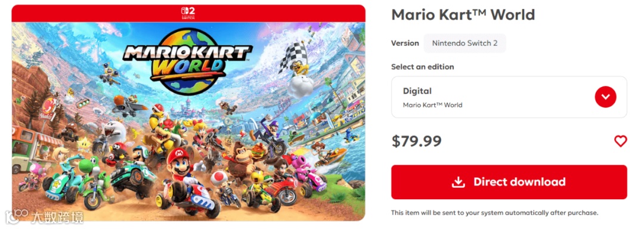Click the 大数跨境 watermark text
The height and width of the screenshot is (229, 644).
coord(57,217)
